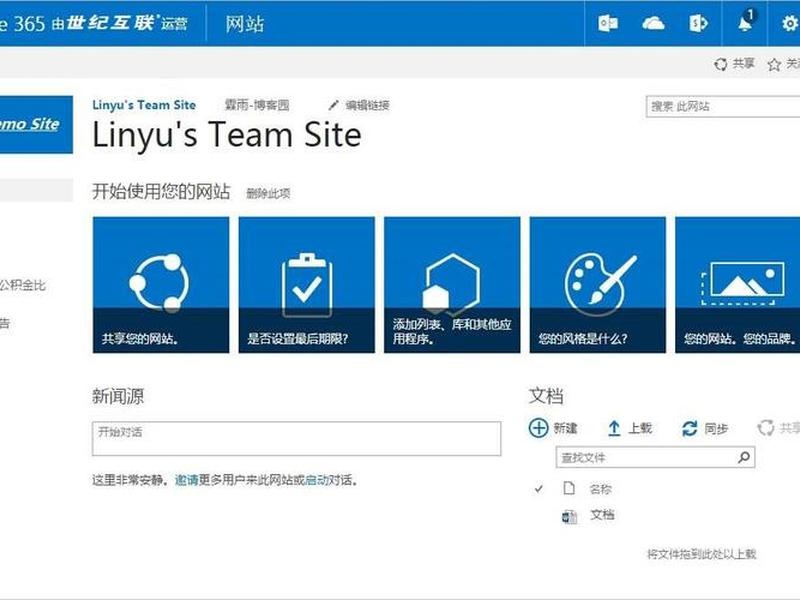Click the pencil 编辑链接 icon

tap(333, 106)
